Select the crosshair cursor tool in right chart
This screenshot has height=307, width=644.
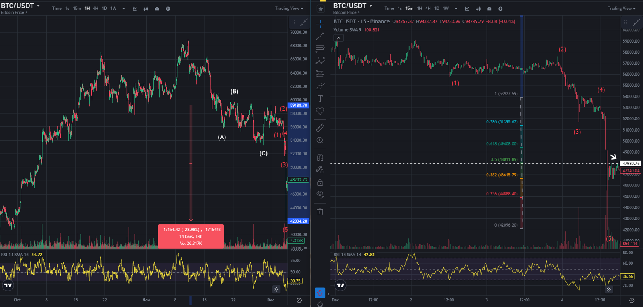tap(320, 23)
